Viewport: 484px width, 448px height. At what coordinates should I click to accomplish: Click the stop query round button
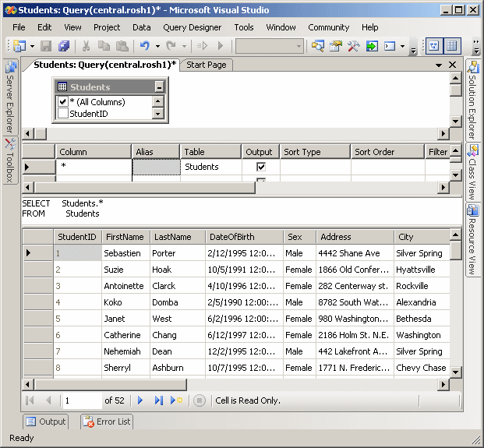pos(200,400)
